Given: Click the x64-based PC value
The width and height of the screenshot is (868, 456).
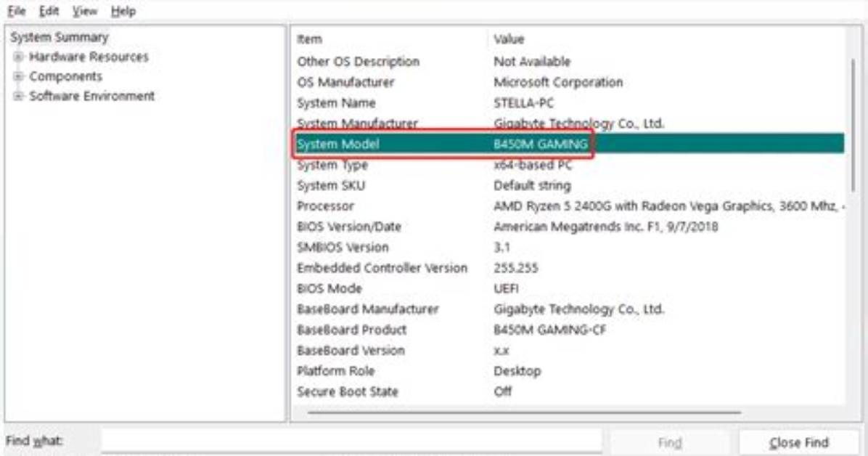Looking at the screenshot, I should (533, 165).
